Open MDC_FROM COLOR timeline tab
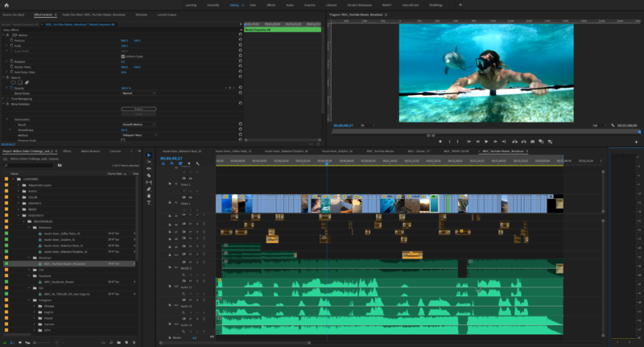Viewport: 644px width, 347px height. [456, 151]
